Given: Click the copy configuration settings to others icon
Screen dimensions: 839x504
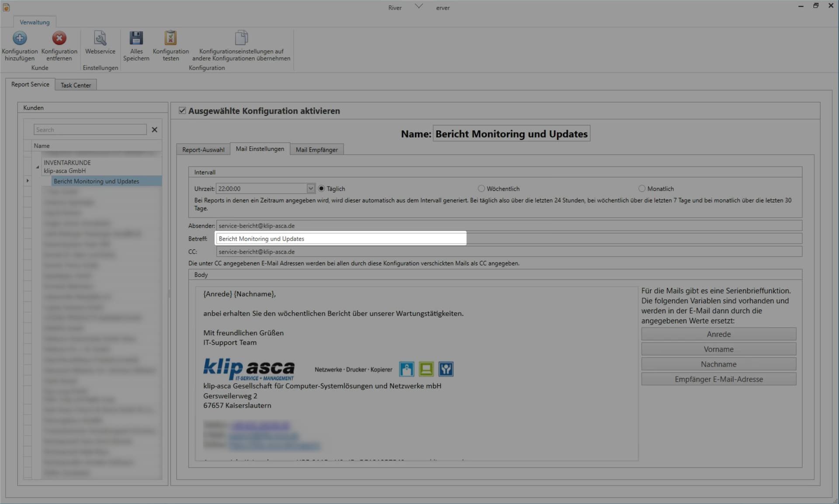Looking at the screenshot, I should click(x=241, y=38).
